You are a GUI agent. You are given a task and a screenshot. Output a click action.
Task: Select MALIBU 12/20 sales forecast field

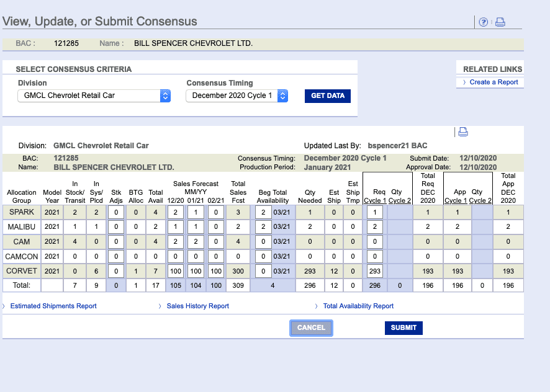coord(176,227)
